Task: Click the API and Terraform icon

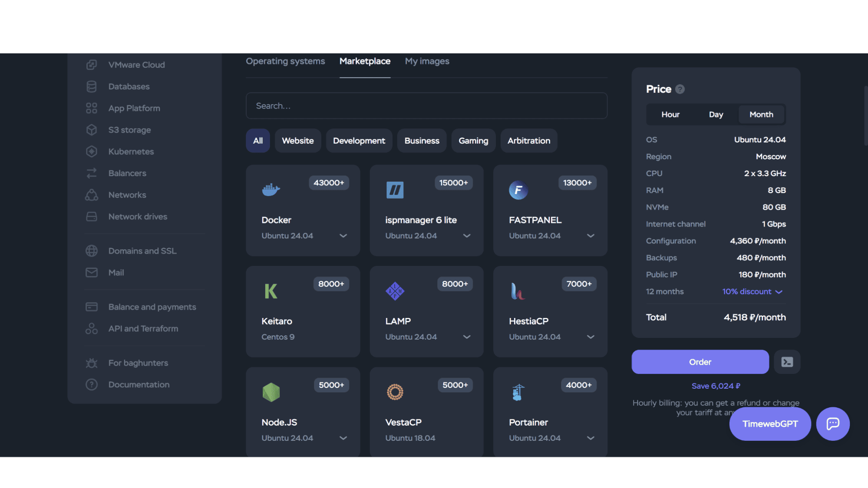Action: click(91, 328)
